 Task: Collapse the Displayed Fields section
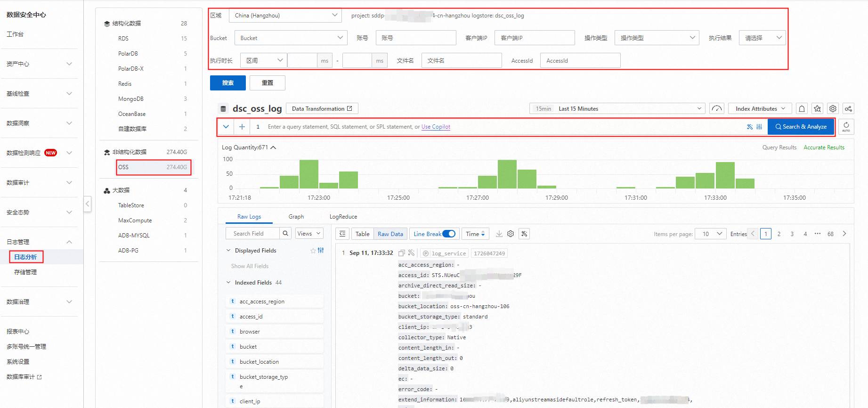click(x=228, y=251)
